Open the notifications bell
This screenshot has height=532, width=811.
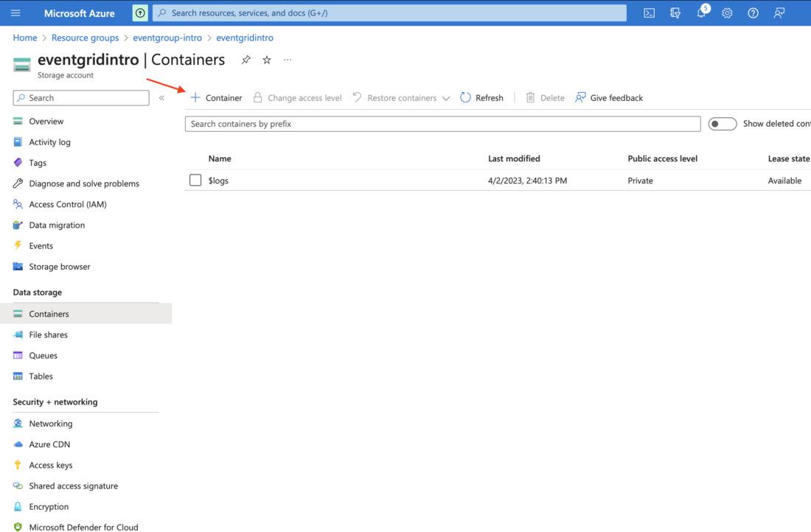click(x=701, y=13)
